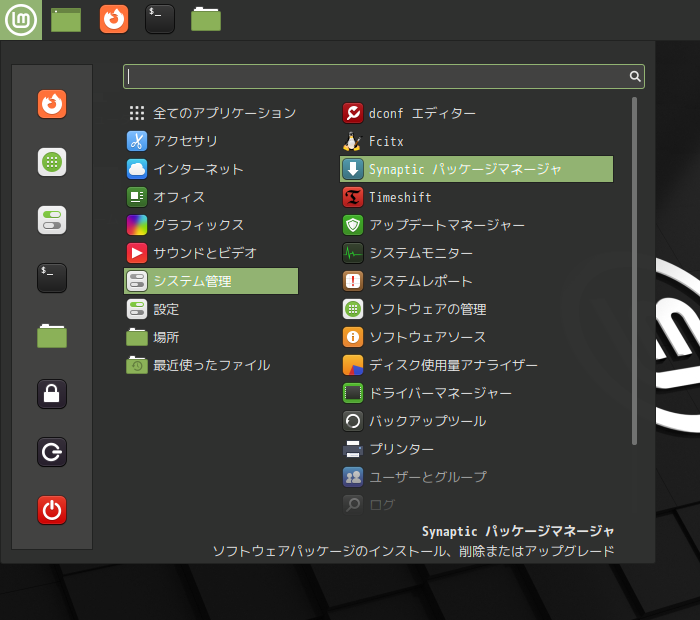The height and width of the screenshot is (620, 700).
Task: Open file manager from the top panel
Action: click(206, 19)
